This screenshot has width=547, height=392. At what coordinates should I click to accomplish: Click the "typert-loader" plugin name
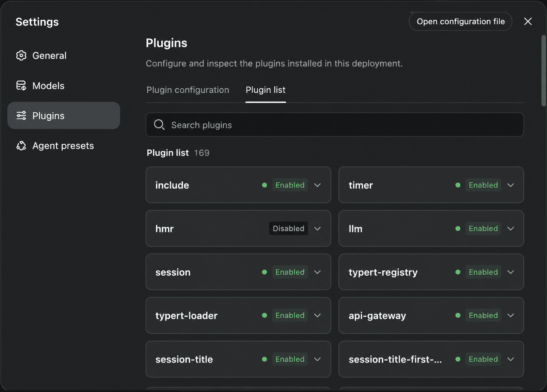click(186, 316)
